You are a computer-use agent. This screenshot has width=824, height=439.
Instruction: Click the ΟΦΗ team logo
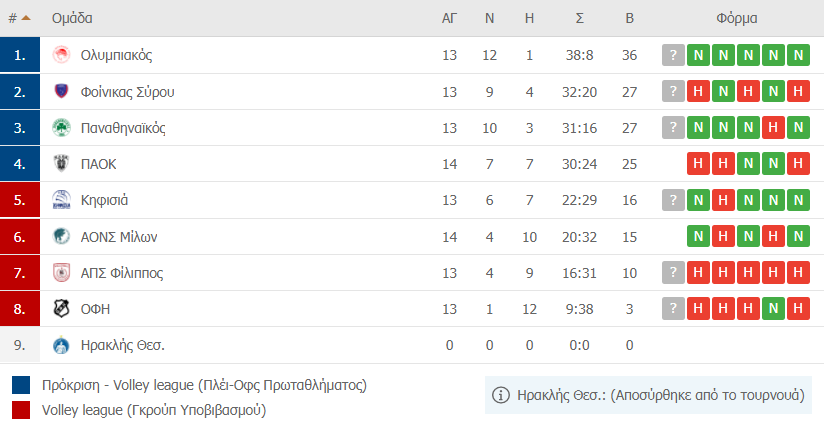tap(61, 309)
